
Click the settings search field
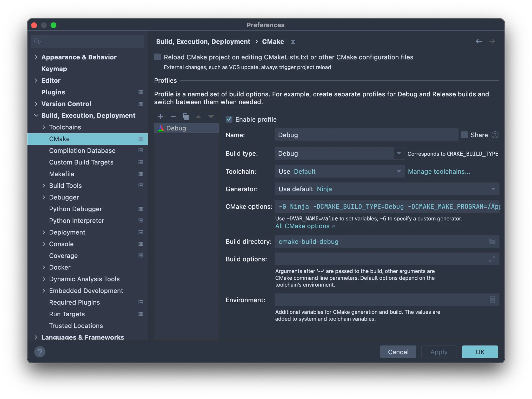pyautogui.click(x=91, y=42)
